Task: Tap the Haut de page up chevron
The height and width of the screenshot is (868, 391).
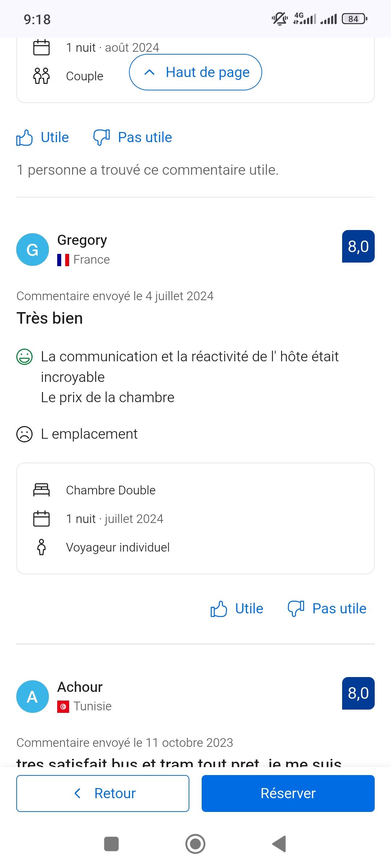Action: tap(150, 72)
